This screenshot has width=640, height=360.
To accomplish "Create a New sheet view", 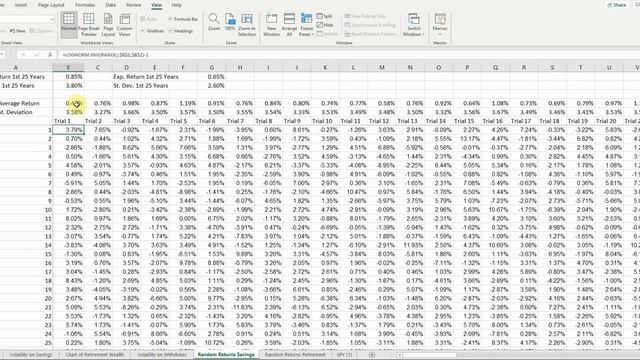I will (x=18, y=31).
